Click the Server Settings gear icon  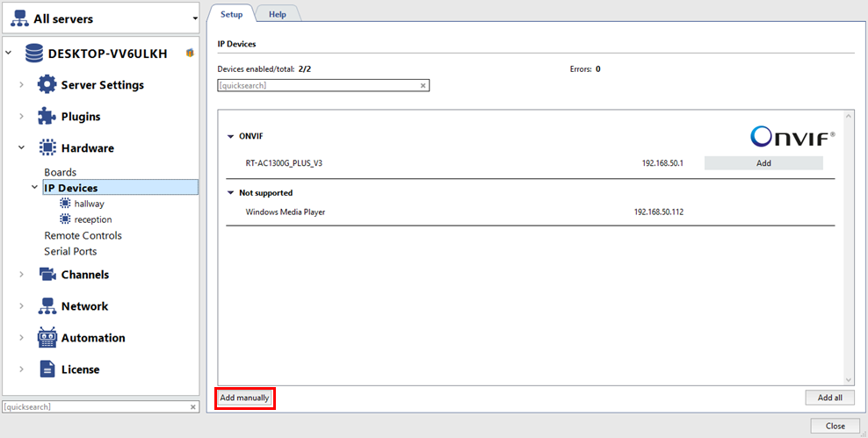[x=47, y=85]
